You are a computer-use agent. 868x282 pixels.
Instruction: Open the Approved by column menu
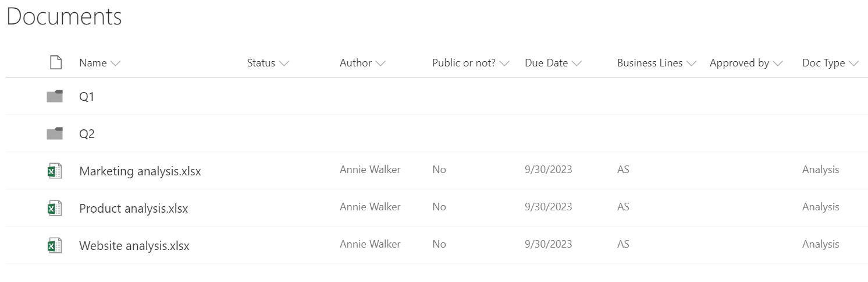coord(778,64)
